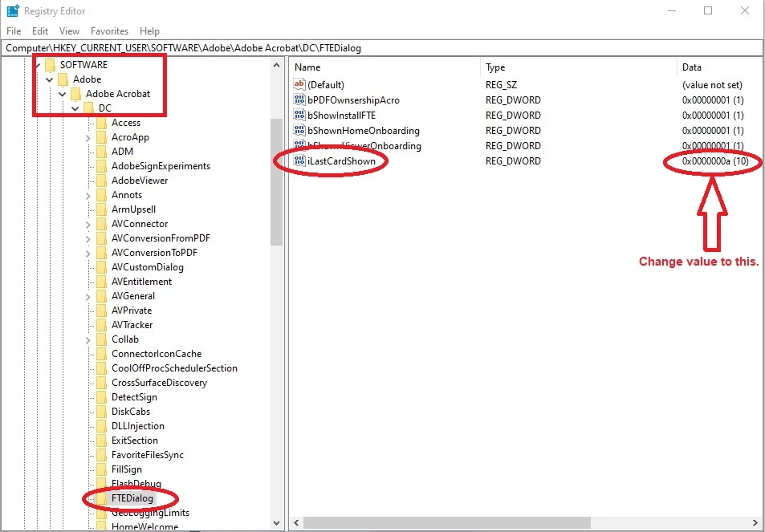This screenshot has width=765, height=532.
Task: Select the GeoLoggingLimits key
Action: coord(150,513)
